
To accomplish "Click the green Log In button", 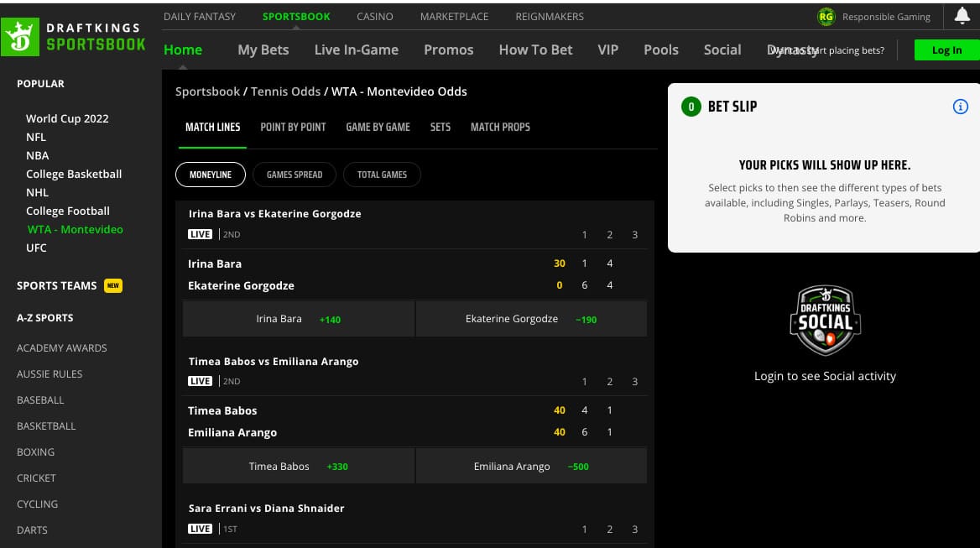I will [947, 50].
